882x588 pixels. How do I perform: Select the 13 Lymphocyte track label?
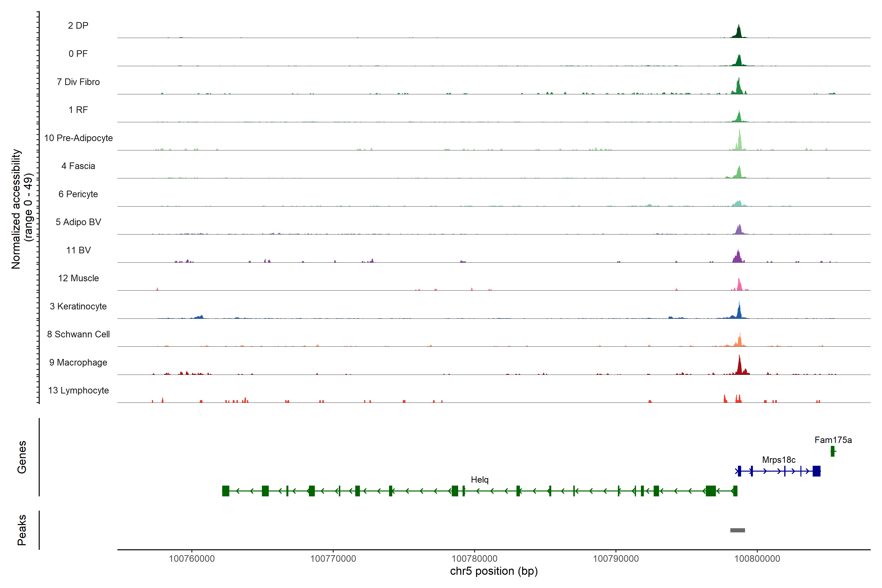tap(78, 390)
